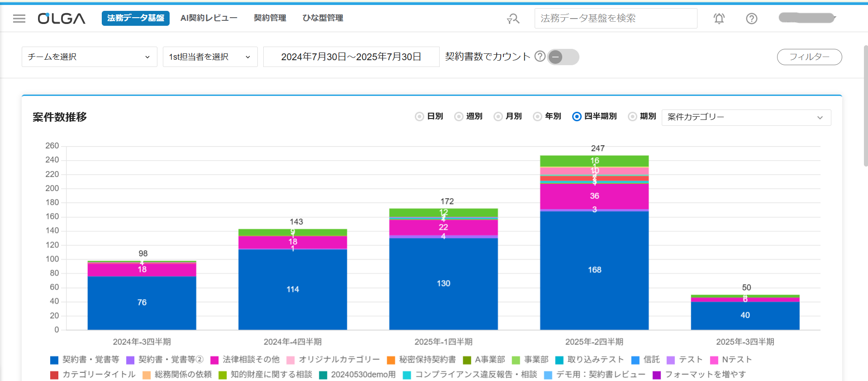
Task: Open the hamburger navigation menu
Action: click(19, 19)
